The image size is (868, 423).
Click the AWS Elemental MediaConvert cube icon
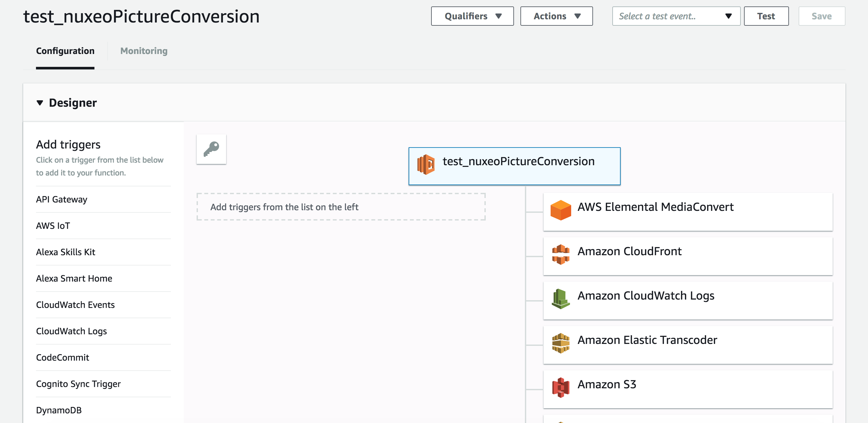[561, 210]
